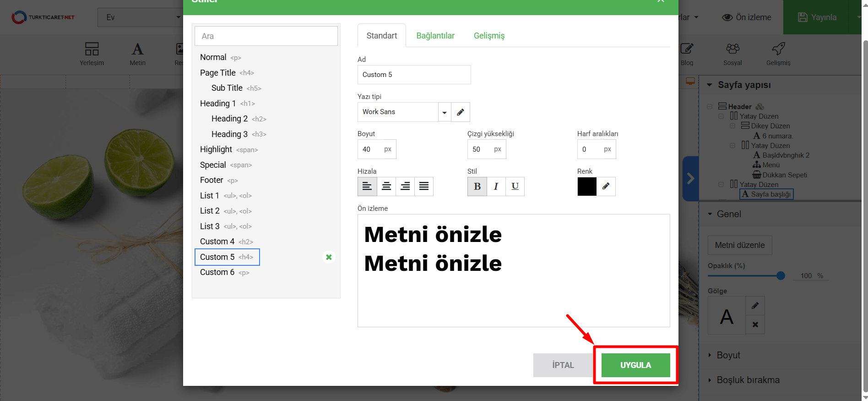Open color picker pencil next to Renk
Viewport: 868px width, 401px height.
606,187
